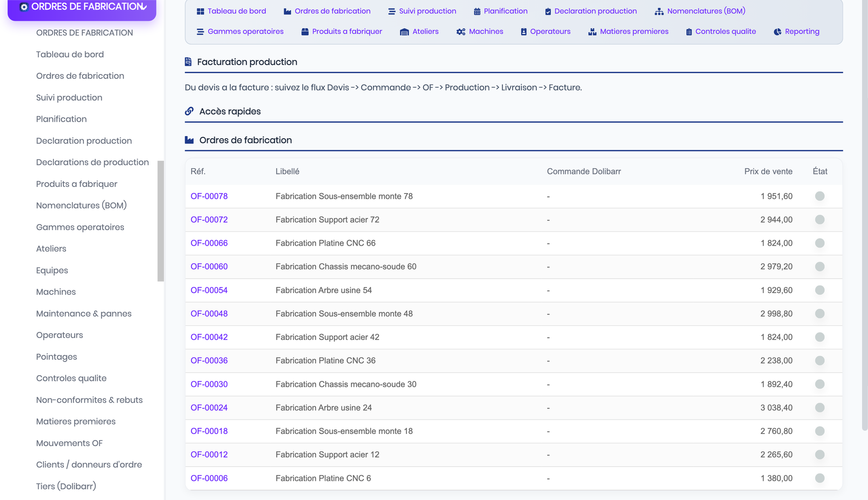Open order OF-00054
868x500 pixels.
(x=209, y=290)
